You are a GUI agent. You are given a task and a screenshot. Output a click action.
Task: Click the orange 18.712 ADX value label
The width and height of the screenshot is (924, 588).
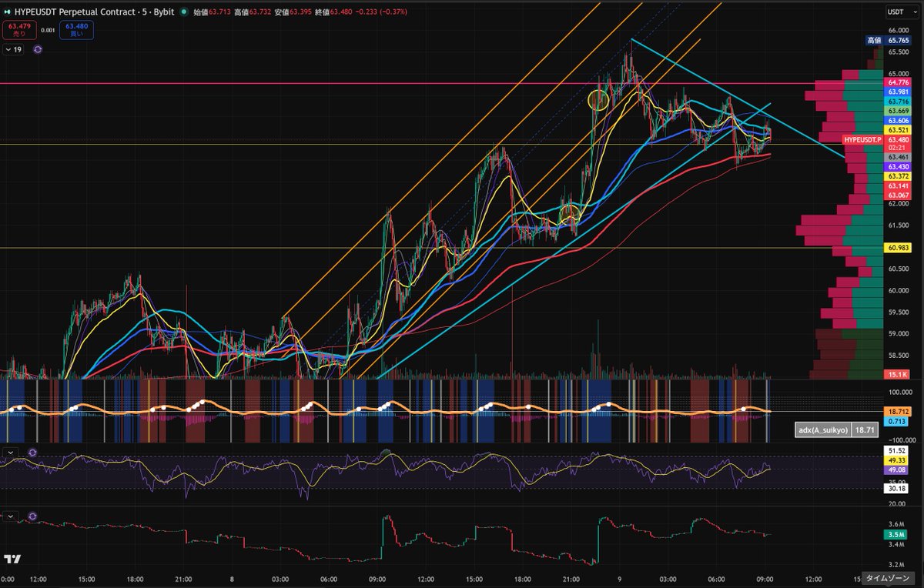coord(899,411)
